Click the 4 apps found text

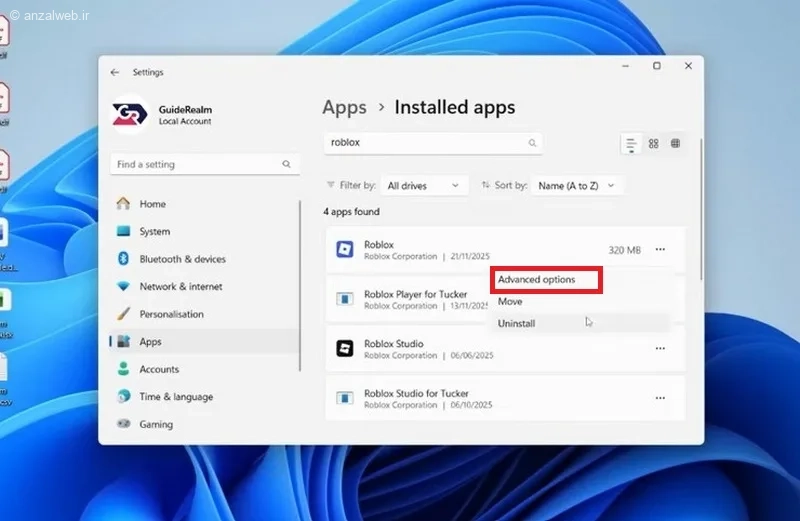click(x=351, y=212)
